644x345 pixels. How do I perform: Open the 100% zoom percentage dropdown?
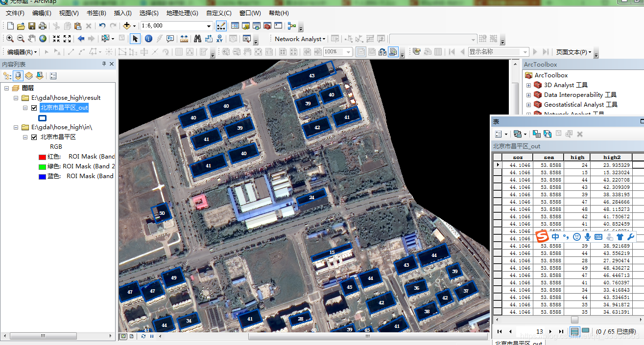pyautogui.click(x=349, y=52)
